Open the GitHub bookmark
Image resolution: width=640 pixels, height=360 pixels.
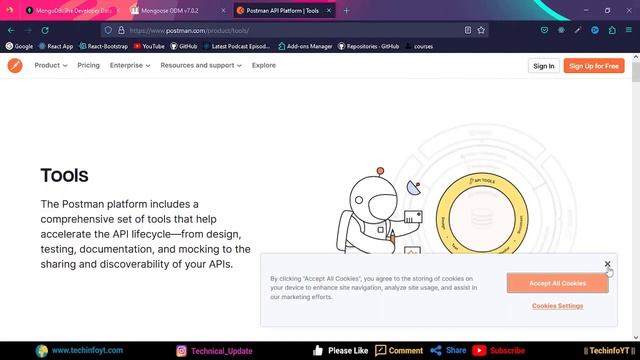tap(184, 46)
